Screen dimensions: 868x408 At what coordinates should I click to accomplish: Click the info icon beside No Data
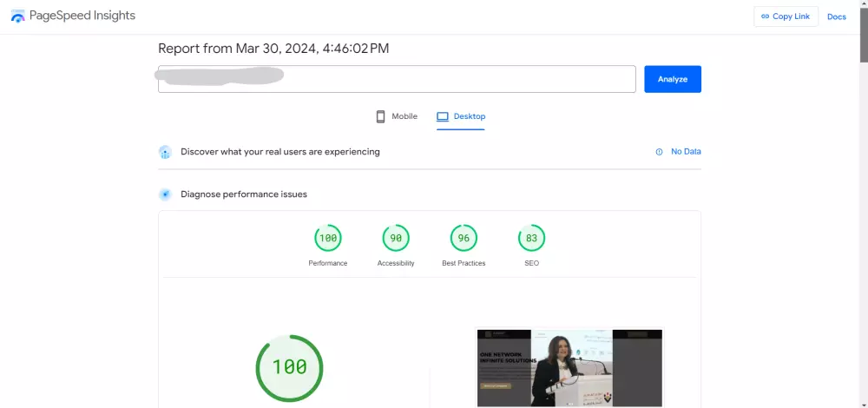pos(659,152)
